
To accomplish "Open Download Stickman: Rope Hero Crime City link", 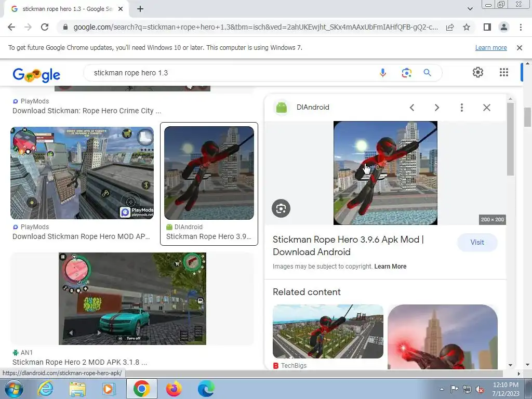I will click(87, 111).
